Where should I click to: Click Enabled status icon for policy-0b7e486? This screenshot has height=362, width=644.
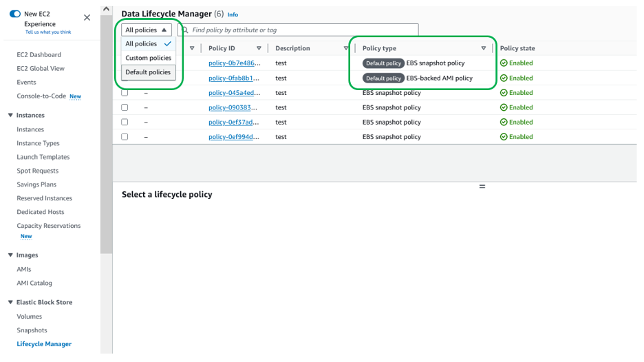pyautogui.click(x=504, y=63)
